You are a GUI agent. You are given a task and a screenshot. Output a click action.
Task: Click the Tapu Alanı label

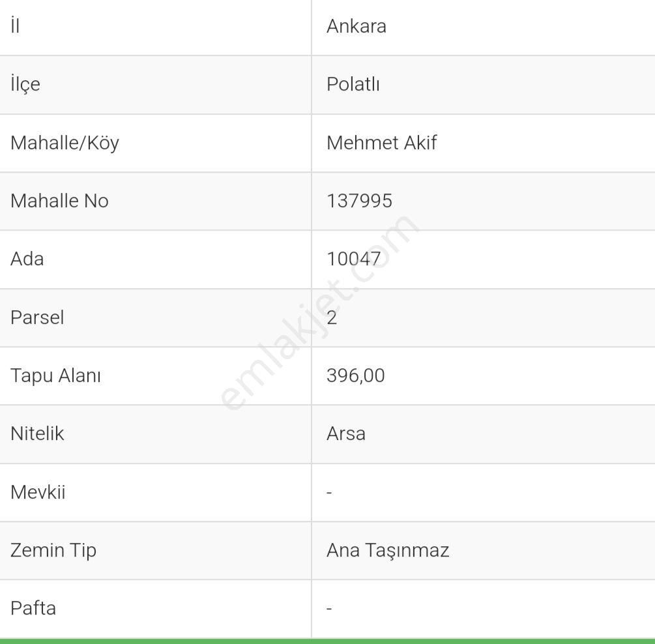pos(55,375)
